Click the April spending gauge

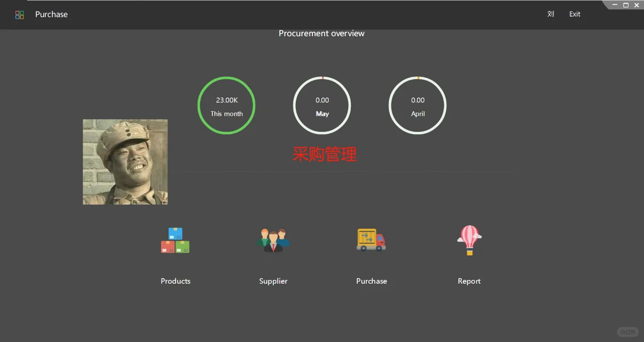coord(418,105)
